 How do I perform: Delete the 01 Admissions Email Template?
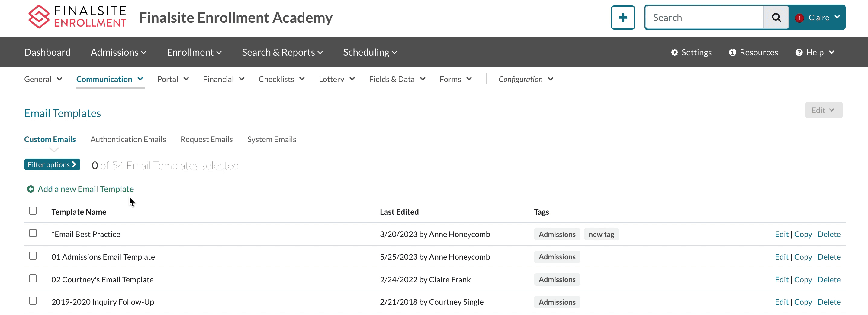[x=829, y=257]
